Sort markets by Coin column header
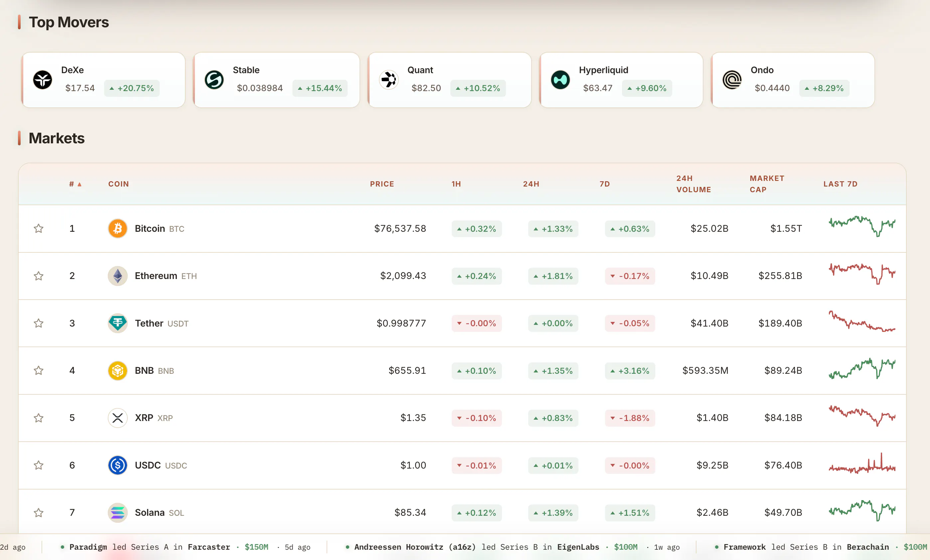930x560 pixels. tap(118, 184)
